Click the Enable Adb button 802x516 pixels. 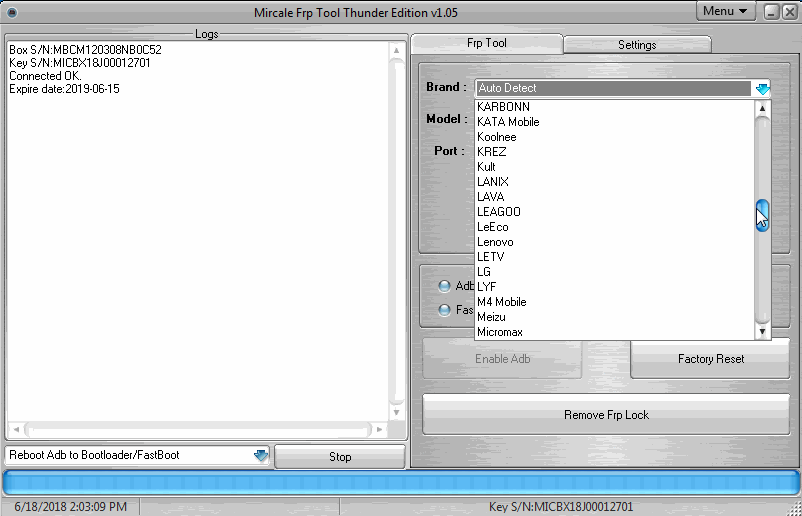pyautogui.click(x=502, y=359)
